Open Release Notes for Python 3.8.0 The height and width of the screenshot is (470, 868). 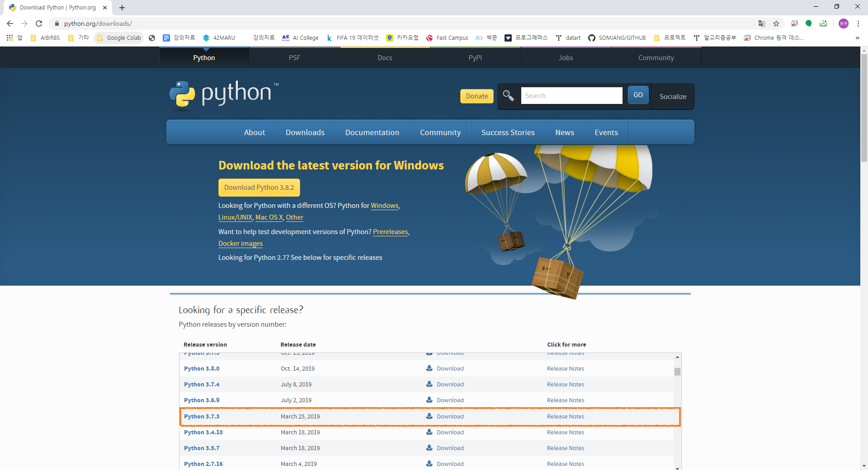coord(566,368)
